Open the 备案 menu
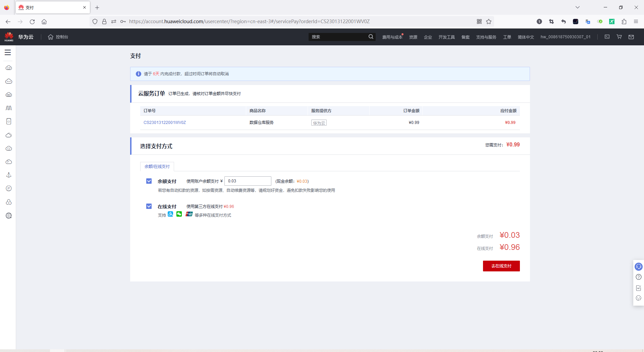 coord(466,37)
